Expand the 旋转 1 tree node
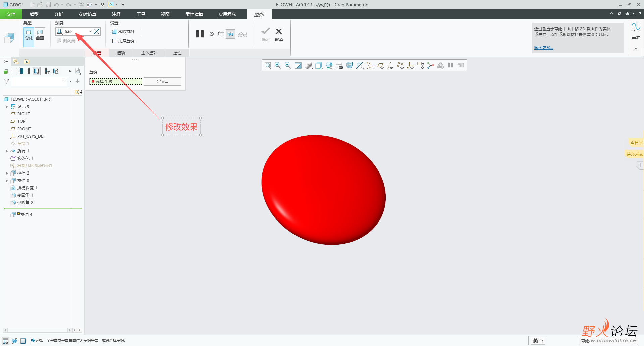 point(7,151)
